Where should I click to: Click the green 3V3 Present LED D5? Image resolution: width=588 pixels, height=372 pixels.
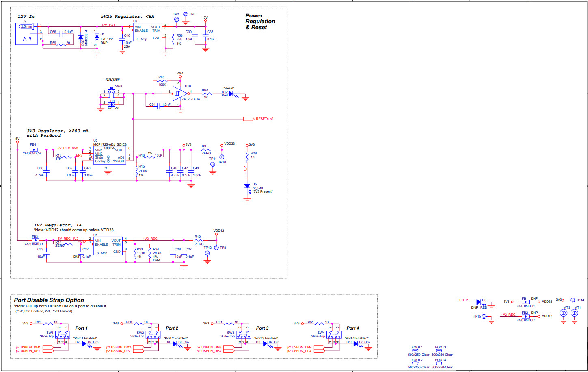248,186
